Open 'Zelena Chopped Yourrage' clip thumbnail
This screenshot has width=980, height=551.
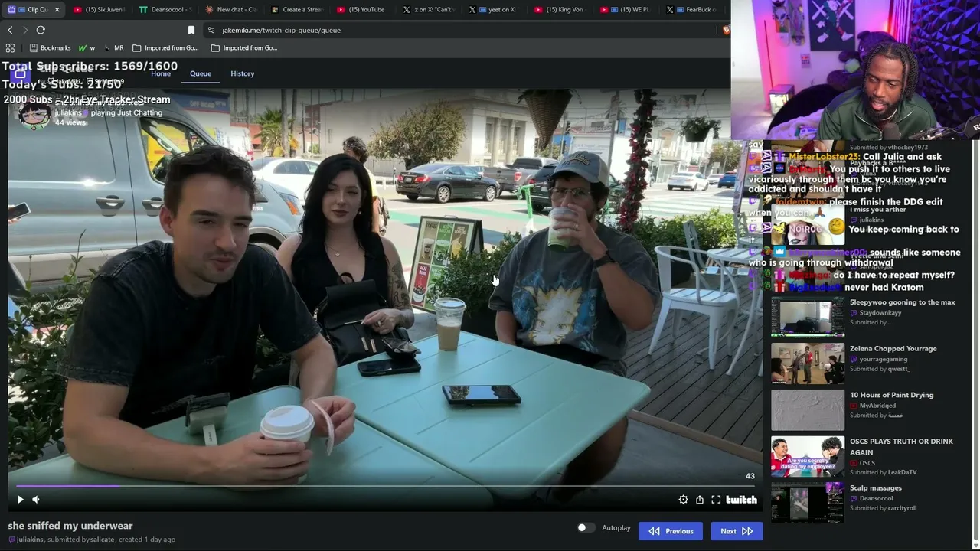pyautogui.click(x=808, y=364)
